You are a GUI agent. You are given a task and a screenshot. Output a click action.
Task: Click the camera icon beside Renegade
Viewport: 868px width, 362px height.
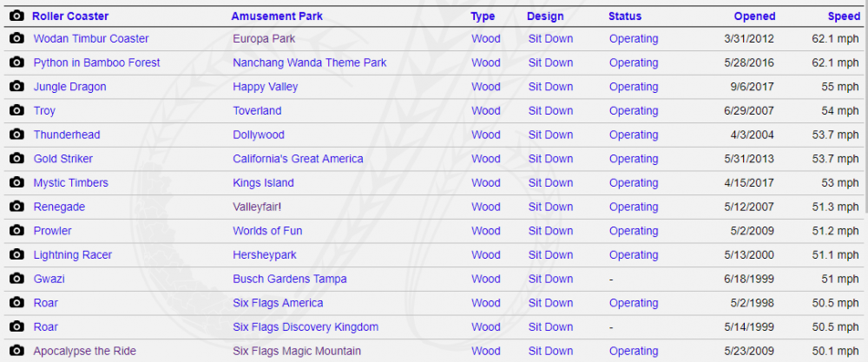coord(16,207)
